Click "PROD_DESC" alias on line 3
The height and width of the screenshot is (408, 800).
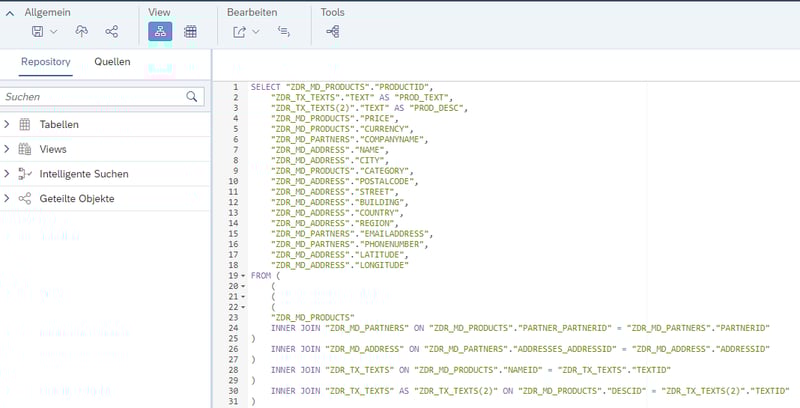(x=436, y=108)
